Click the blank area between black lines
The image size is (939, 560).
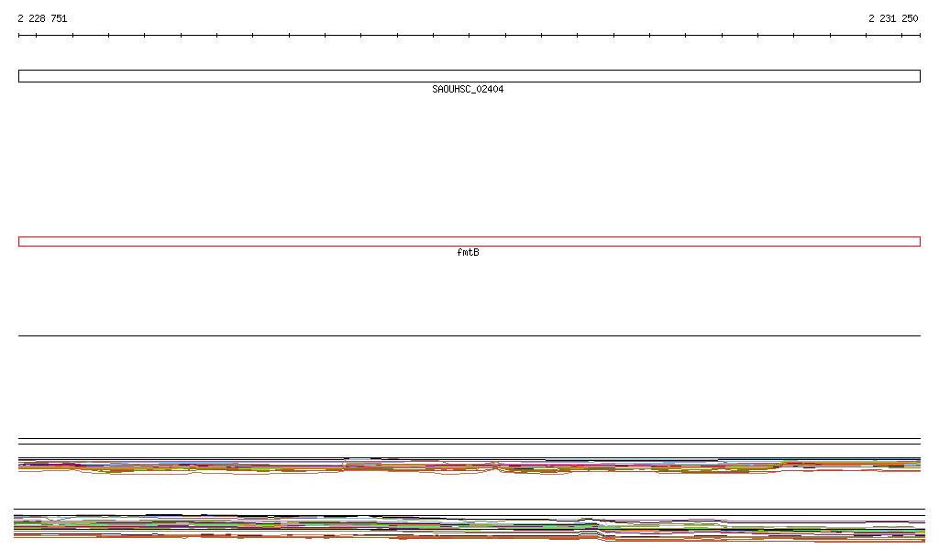[469, 387]
